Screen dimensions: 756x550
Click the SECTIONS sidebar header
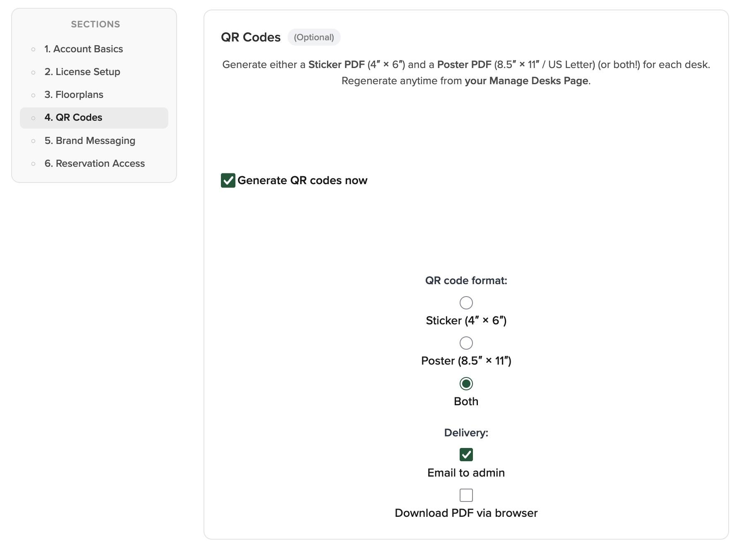pyautogui.click(x=95, y=24)
